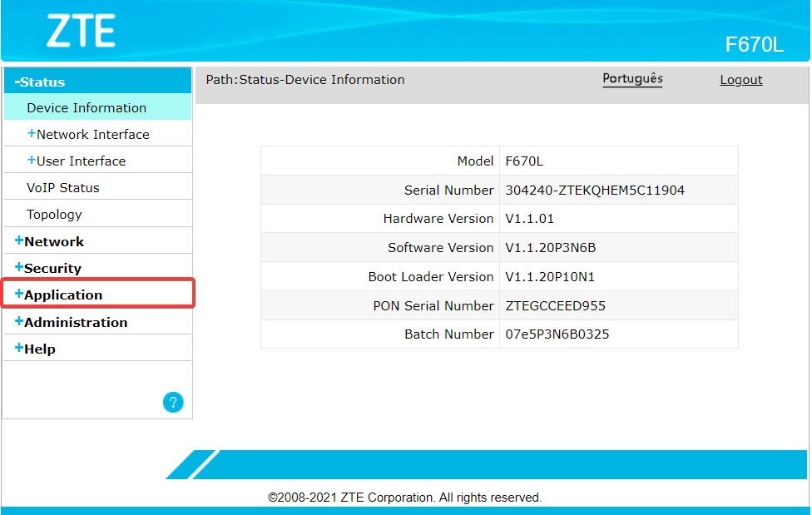Click the F670L model name in header
Viewport: 812px width, 515px height.
click(754, 45)
